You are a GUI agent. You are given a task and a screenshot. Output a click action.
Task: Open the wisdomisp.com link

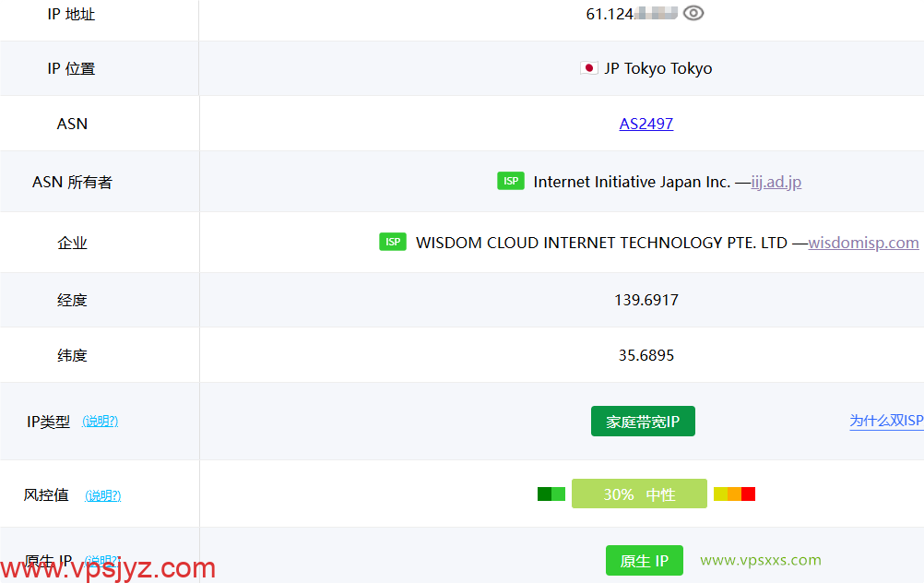tap(863, 243)
